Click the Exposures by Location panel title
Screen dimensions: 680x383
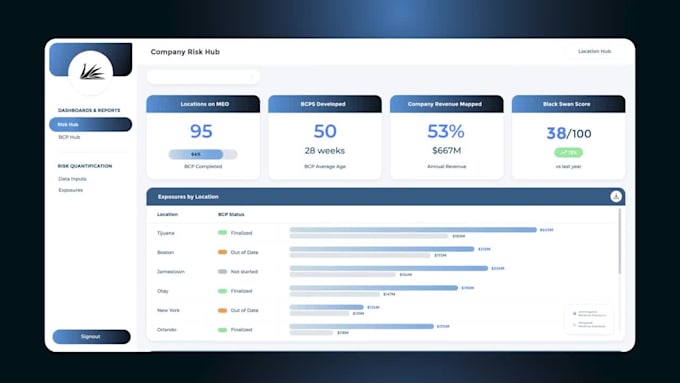[x=188, y=197]
